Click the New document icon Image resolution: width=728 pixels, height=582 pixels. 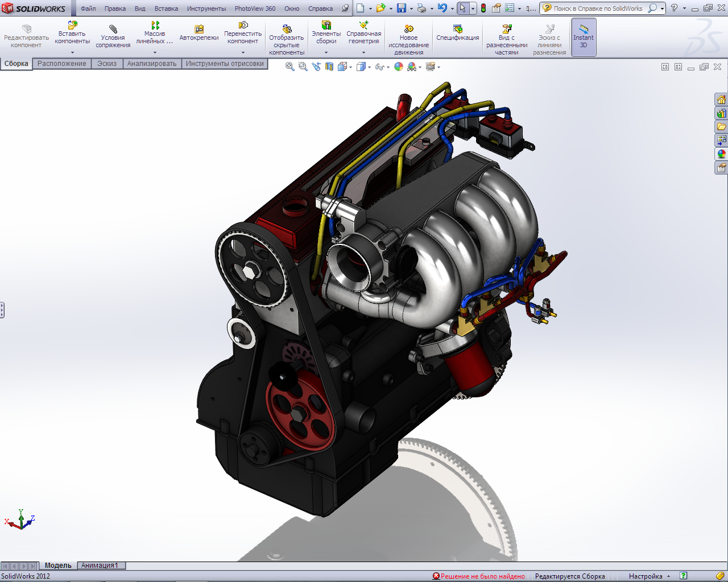click(x=361, y=8)
